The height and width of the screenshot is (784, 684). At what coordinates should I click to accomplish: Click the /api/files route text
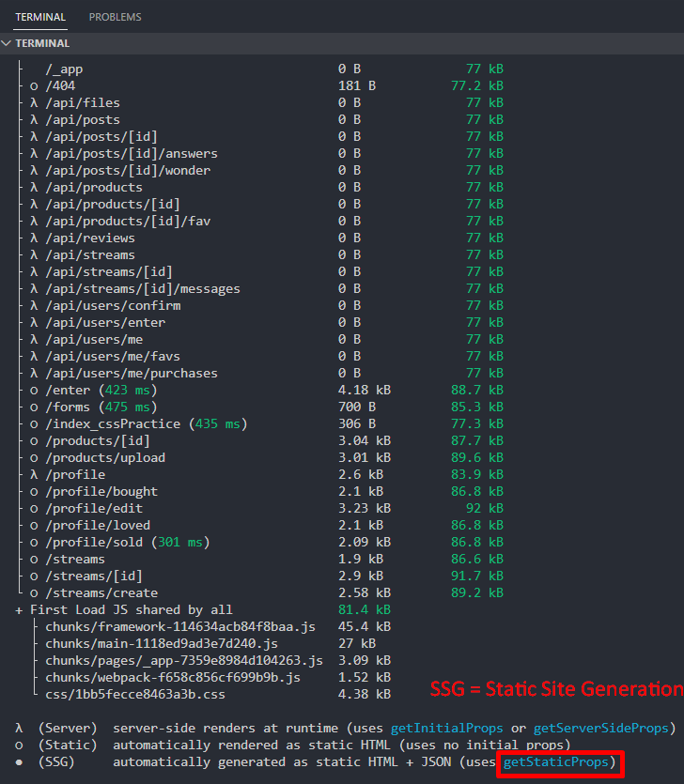coord(83,103)
